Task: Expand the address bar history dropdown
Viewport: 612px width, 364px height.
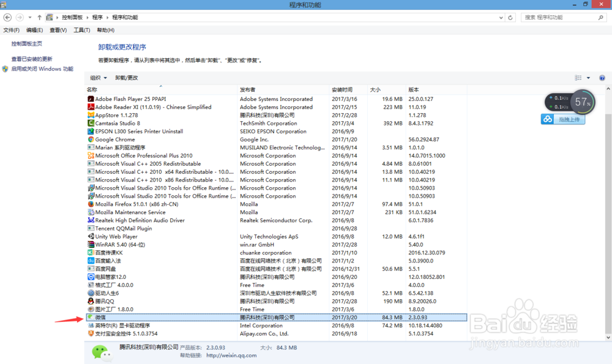Action: (501, 18)
